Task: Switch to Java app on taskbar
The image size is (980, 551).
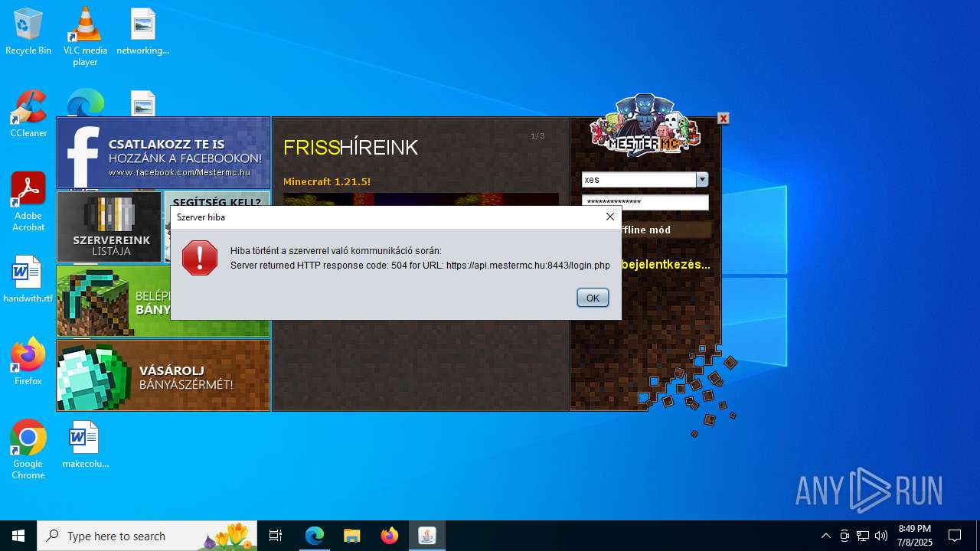Action: (427, 536)
